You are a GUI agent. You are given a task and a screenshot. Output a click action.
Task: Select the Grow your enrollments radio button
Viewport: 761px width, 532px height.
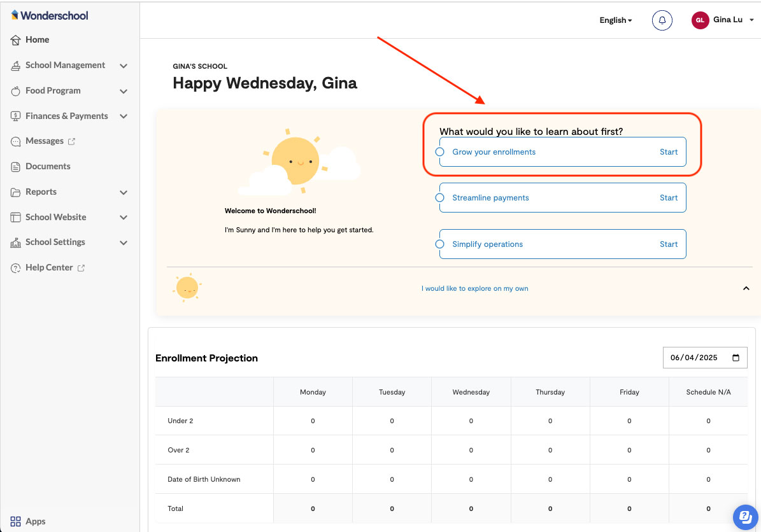439,152
